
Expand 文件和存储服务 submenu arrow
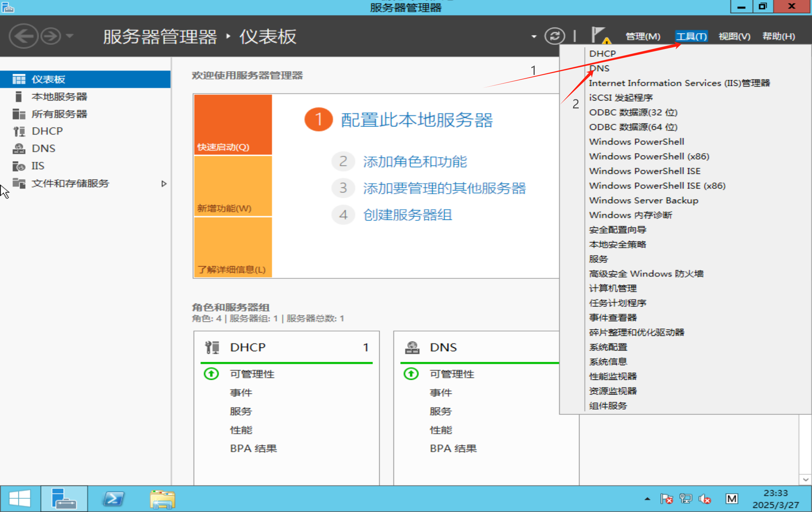pyautogui.click(x=164, y=184)
